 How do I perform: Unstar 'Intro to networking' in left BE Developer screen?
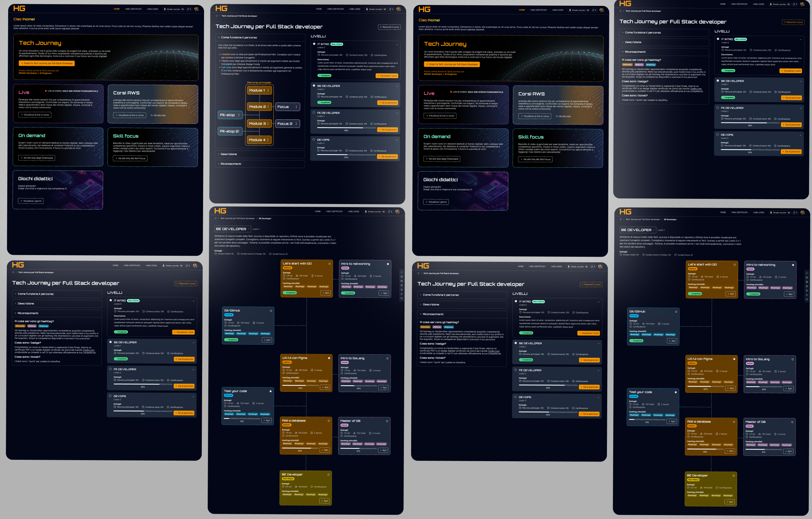coord(388,264)
